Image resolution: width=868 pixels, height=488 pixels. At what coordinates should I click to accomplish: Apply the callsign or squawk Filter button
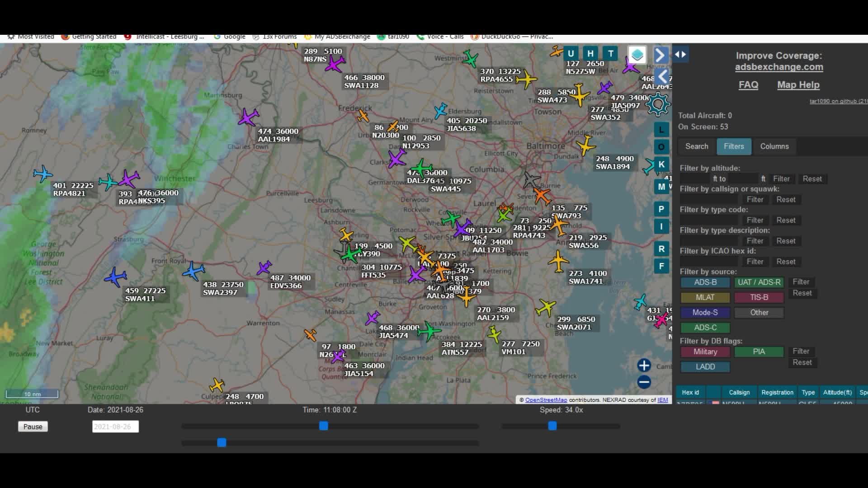coord(755,200)
